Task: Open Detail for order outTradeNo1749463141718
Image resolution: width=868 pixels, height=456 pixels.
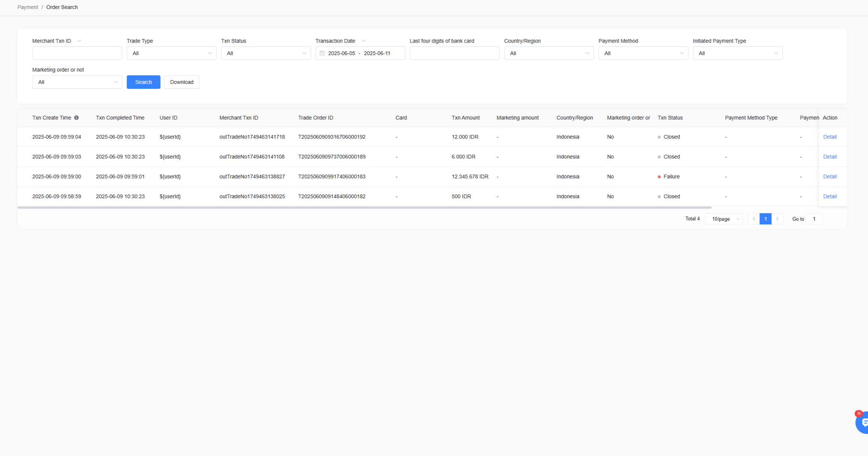Action: click(830, 137)
